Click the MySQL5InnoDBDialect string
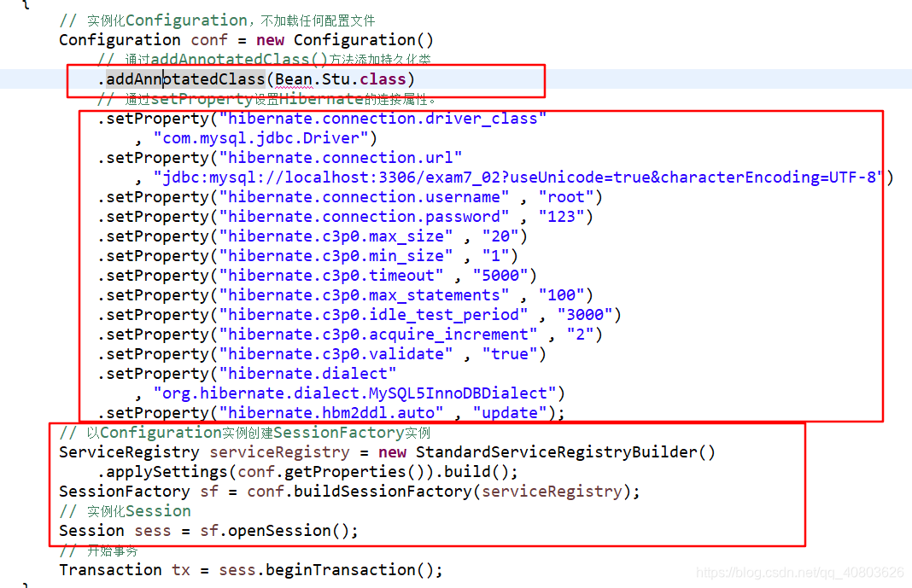Image resolution: width=912 pixels, height=588 pixels. click(x=354, y=393)
